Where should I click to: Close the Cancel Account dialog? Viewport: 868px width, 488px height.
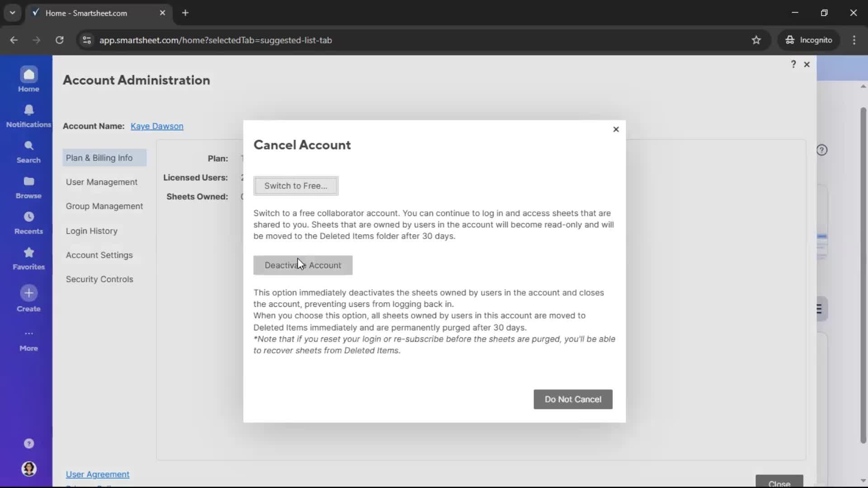click(x=616, y=129)
